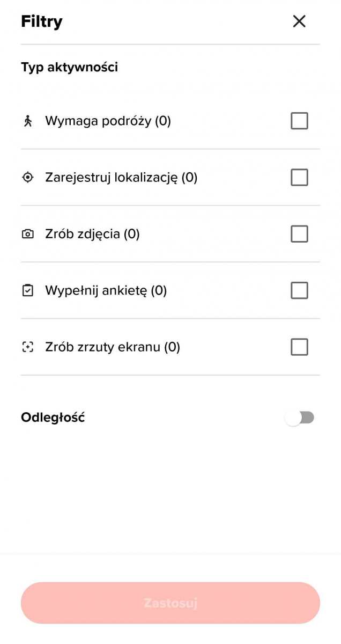Click the walking person icon next to Wymaga podróży
The width and height of the screenshot is (341, 644).
[27, 121]
